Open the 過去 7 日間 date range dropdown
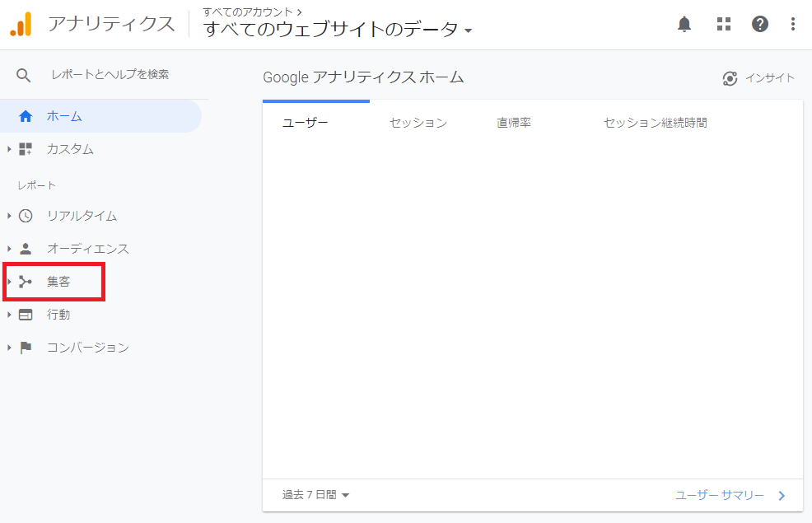Viewport: 812px width, 523px height. pos(315,495)
